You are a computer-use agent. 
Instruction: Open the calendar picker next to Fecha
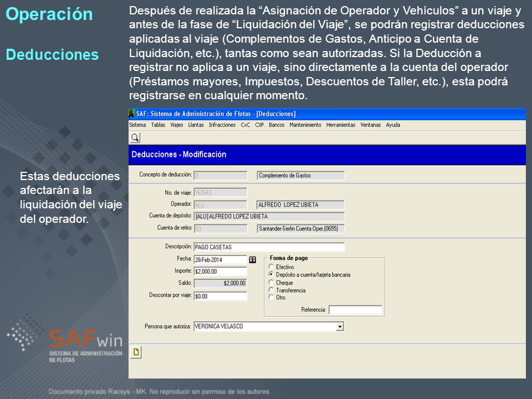253,259
